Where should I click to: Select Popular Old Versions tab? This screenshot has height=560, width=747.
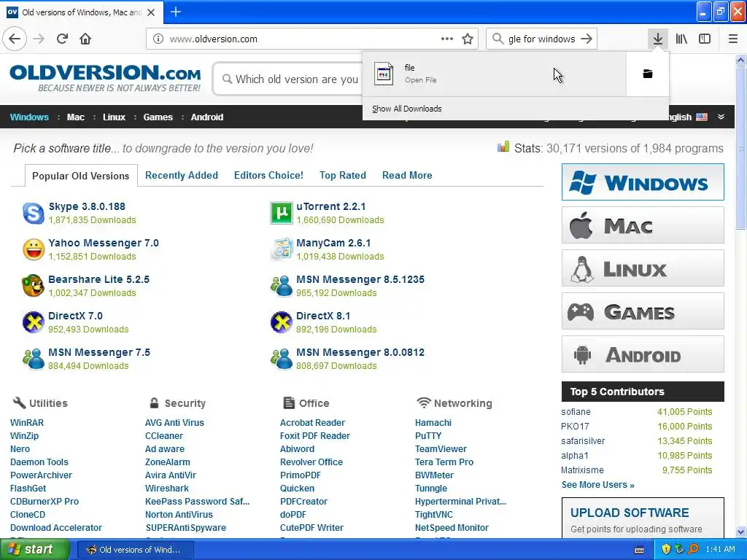click(x=80, y=176)
